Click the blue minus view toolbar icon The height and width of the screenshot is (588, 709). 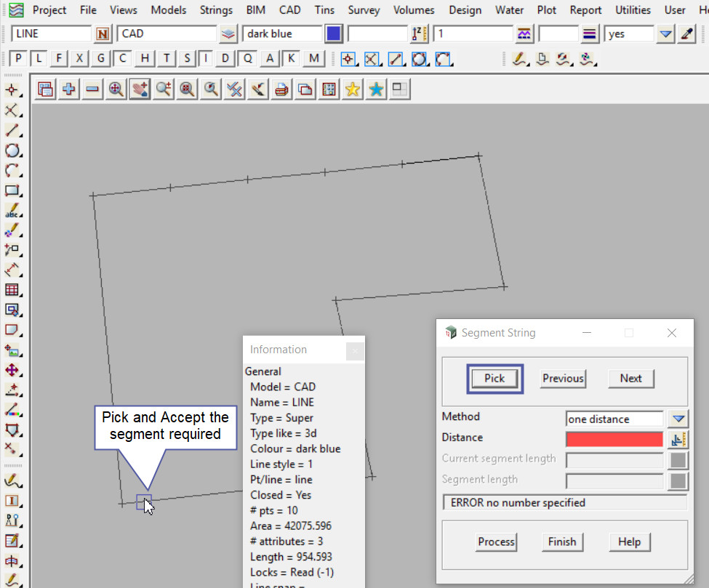92,89
